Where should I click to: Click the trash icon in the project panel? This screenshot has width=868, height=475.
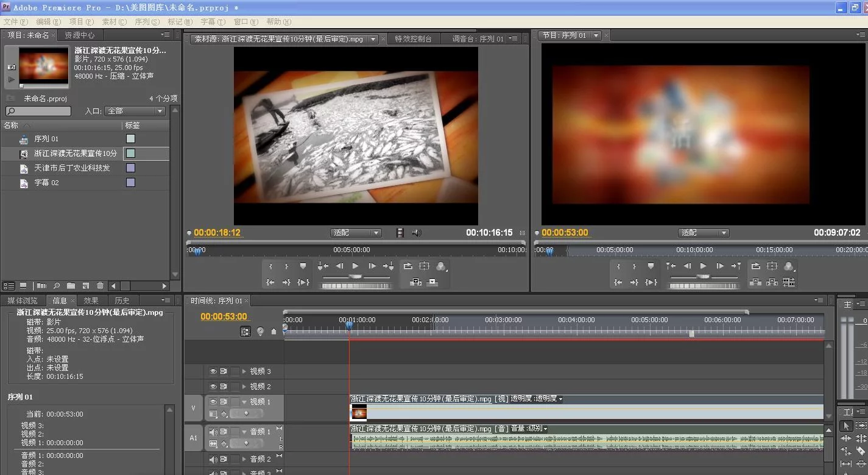click(100, 286)
